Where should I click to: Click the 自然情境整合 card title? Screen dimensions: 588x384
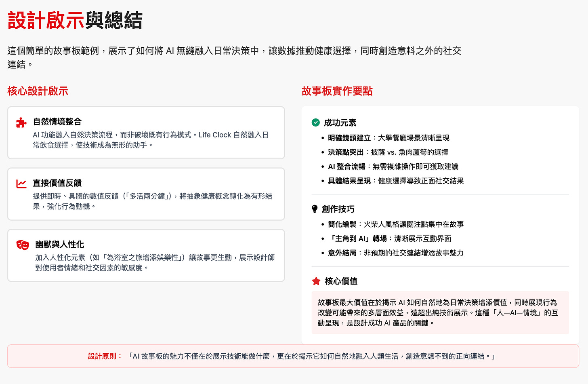pos(57,122)
